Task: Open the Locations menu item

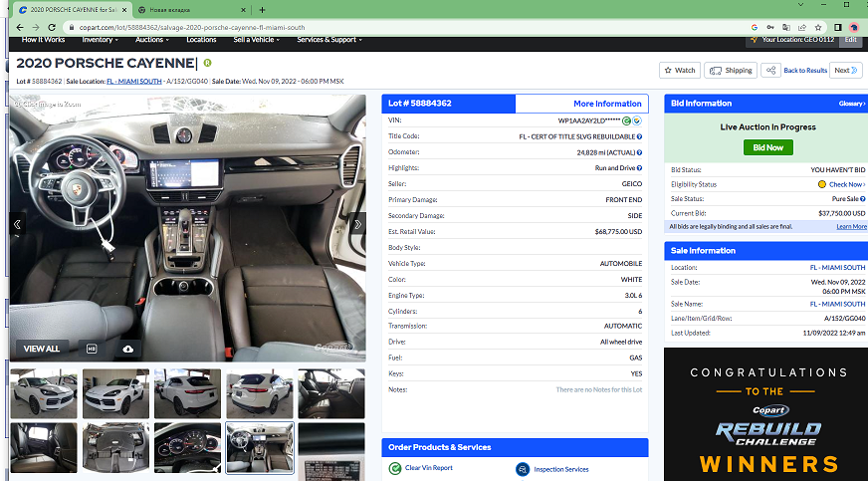Action: tap(201, 40)
